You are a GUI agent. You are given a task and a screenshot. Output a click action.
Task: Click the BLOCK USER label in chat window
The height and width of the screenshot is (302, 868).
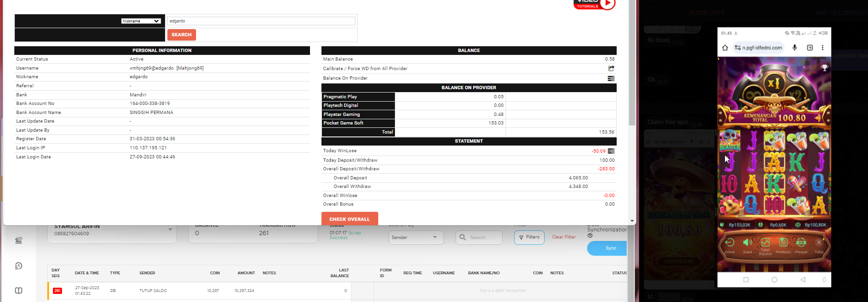[707, 12]
